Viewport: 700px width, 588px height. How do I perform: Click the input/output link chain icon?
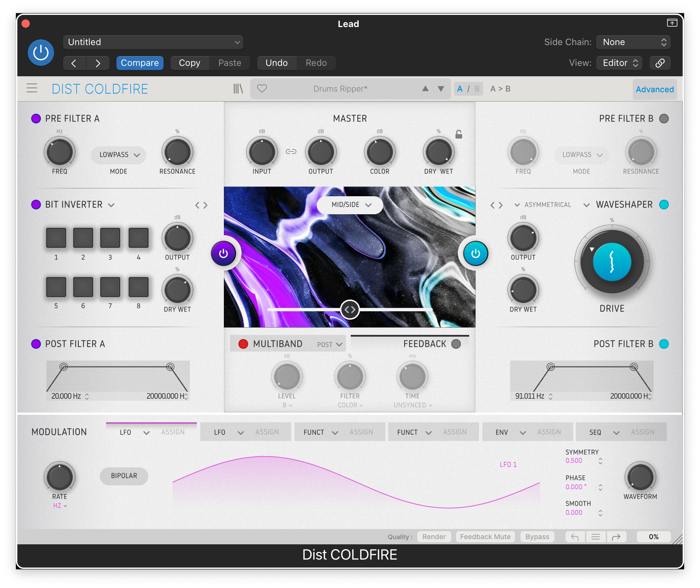point(291,152)
